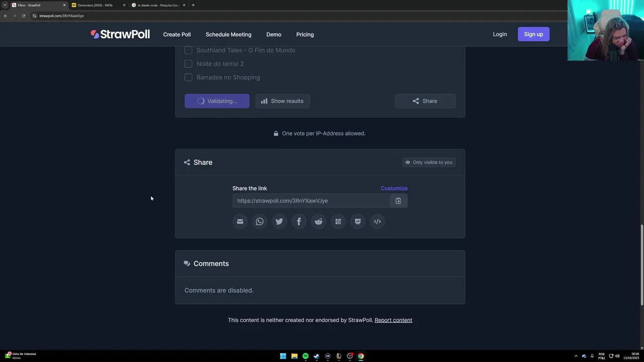The height and width of the screenshot is (362, 644).
Task: Close the IMDb Demoniaca tab
Action: 124,5
